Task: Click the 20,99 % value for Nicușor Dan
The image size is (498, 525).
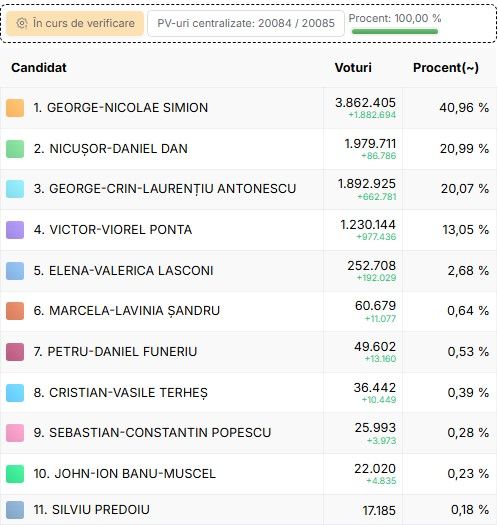Action: point(464,149)
